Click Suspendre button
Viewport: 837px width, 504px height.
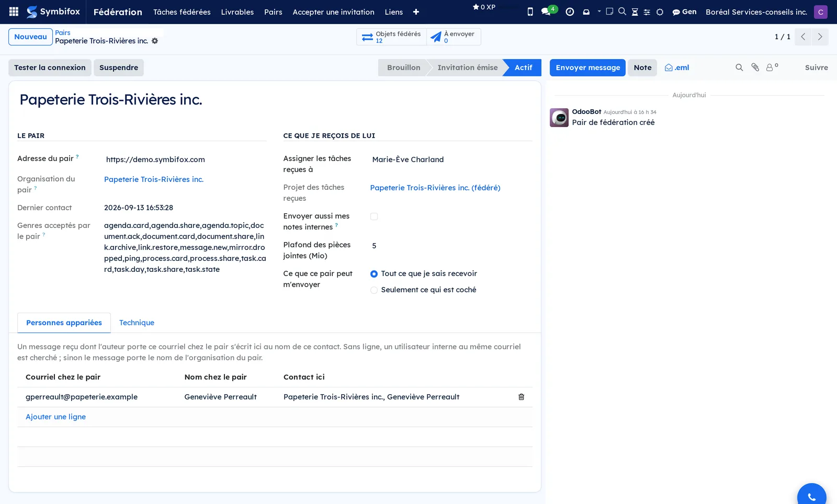(x=119, y=67)
